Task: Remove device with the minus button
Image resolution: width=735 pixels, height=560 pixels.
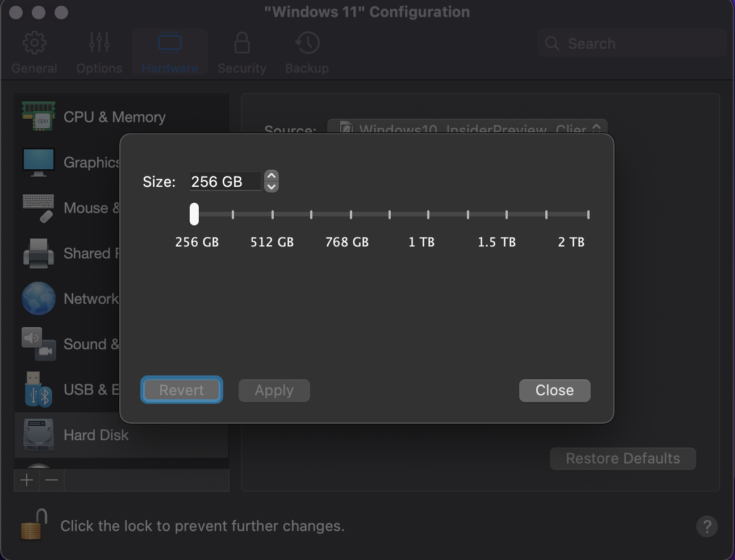Action: 52,480
